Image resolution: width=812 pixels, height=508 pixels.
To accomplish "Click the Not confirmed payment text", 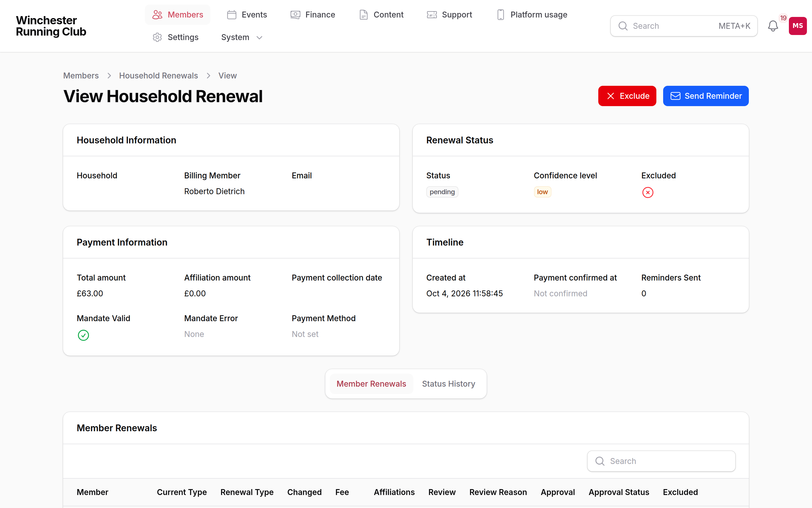I will pos(560,293).
